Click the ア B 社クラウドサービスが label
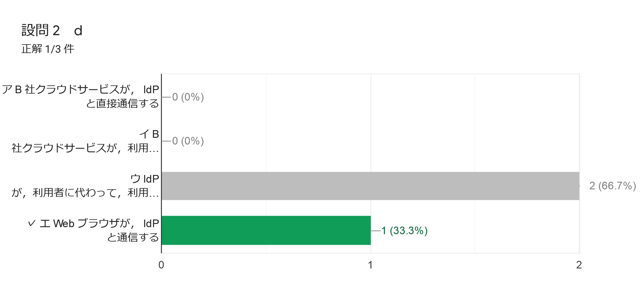644x306 pixels. (81, 96)
